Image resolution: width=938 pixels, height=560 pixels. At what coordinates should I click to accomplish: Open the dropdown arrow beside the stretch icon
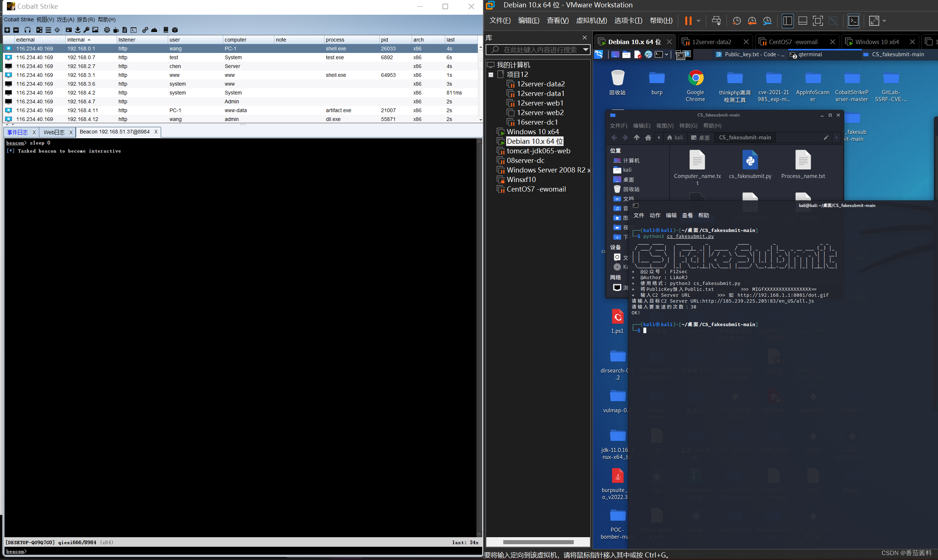(884, 21)
